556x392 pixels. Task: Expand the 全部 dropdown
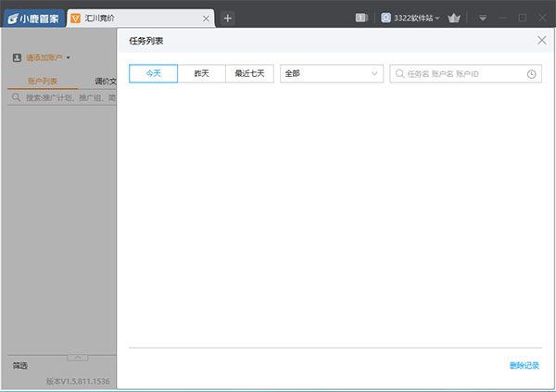point(331,73)
